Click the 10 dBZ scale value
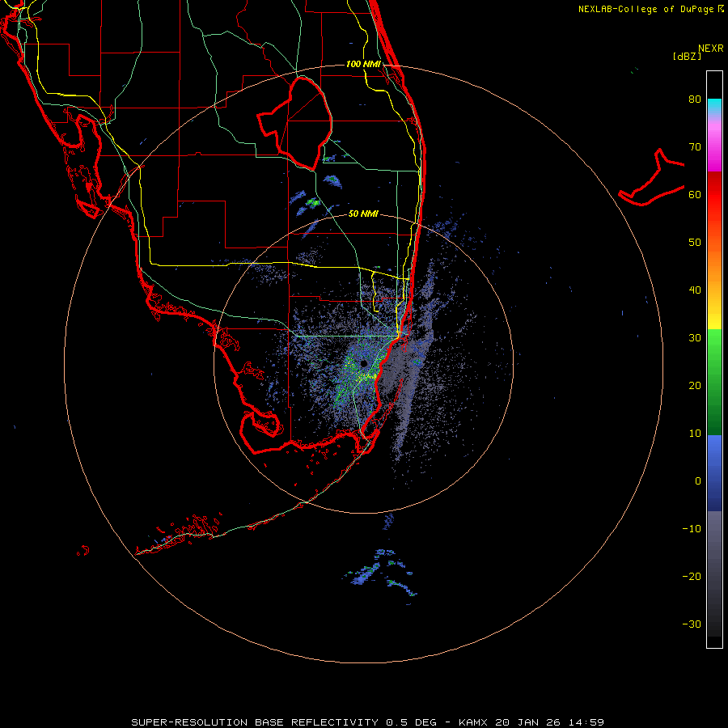Image resolution: width=728 pixels, height=728 pixels. point(695,434)
